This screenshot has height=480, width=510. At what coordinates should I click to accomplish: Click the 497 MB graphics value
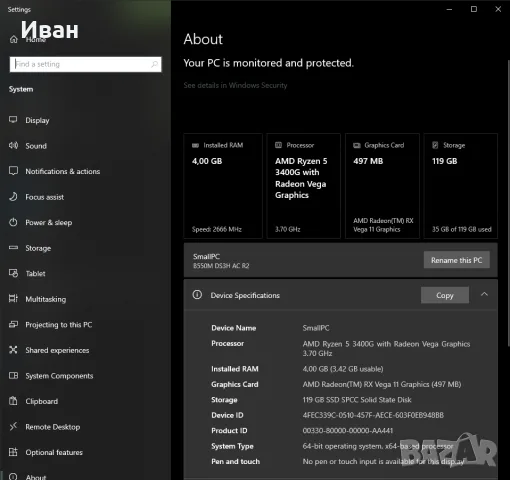[368, 161]
